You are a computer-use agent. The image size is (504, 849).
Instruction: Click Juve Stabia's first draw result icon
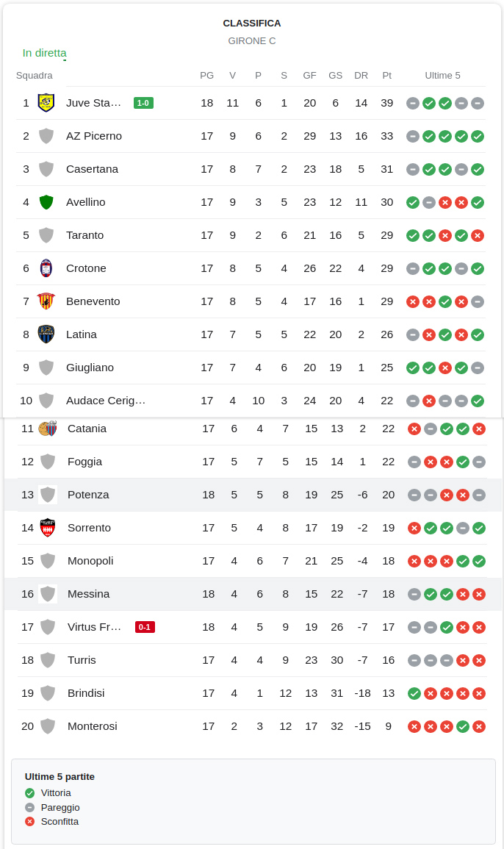point(413,103)
